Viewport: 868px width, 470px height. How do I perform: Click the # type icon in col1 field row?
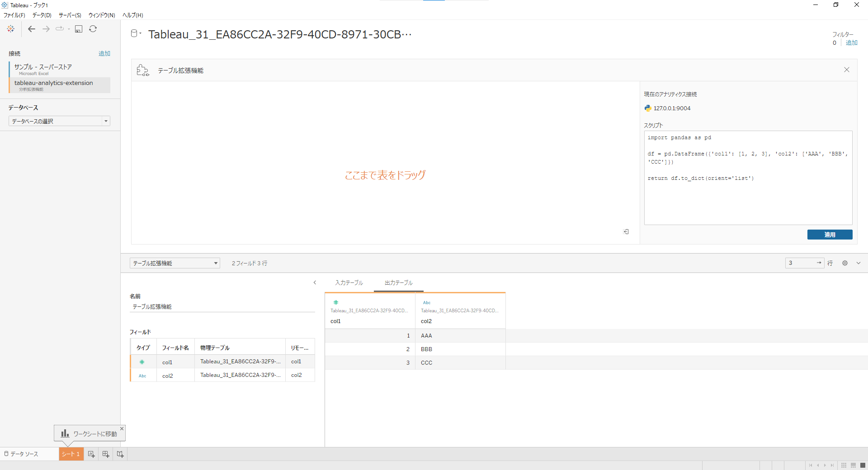(x=142, y=362)
